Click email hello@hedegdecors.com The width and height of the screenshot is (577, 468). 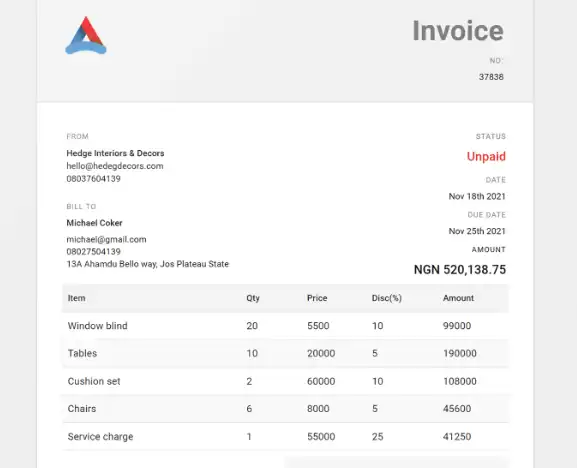(115, 166)
